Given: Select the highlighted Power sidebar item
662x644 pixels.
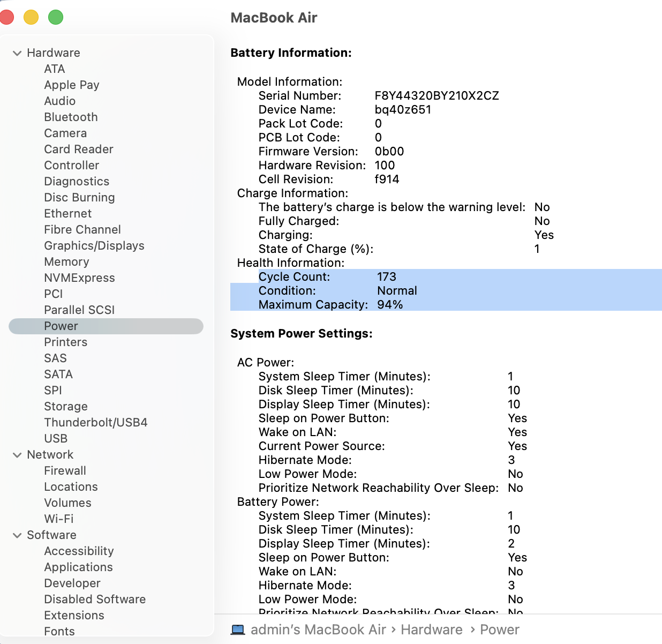Looking at the screenshot, I should coord(106,326).
